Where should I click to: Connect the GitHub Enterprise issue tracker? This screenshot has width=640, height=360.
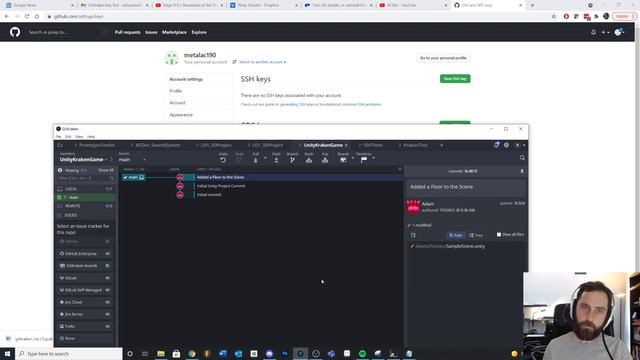click(85, 253)
